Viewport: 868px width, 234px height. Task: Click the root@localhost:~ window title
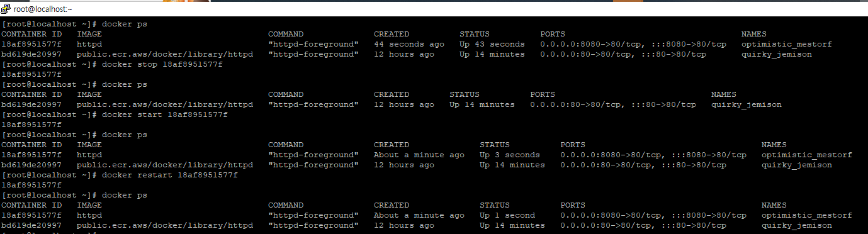click(43, 9)
